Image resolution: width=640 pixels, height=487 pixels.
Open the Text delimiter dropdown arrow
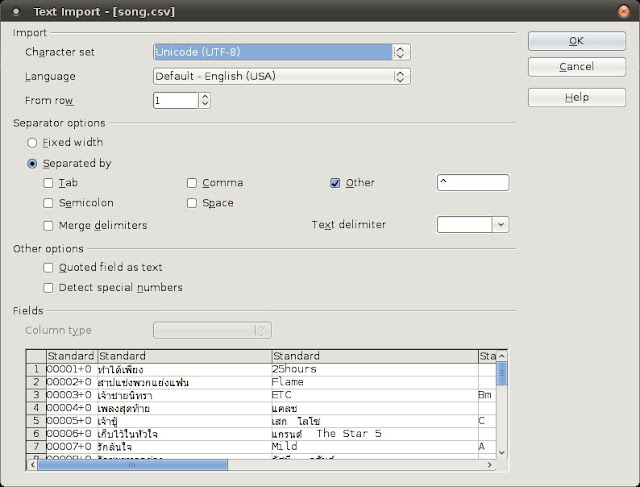pos(501,225)
